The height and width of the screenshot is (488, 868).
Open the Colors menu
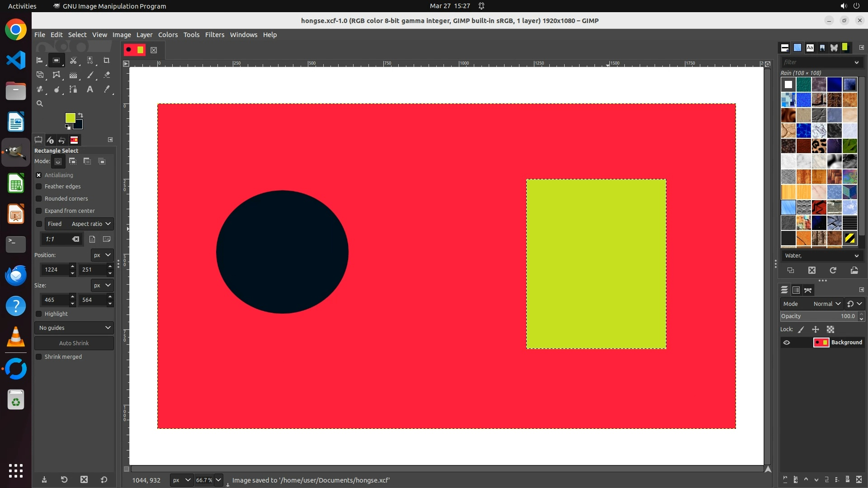[x=168, y=35]
